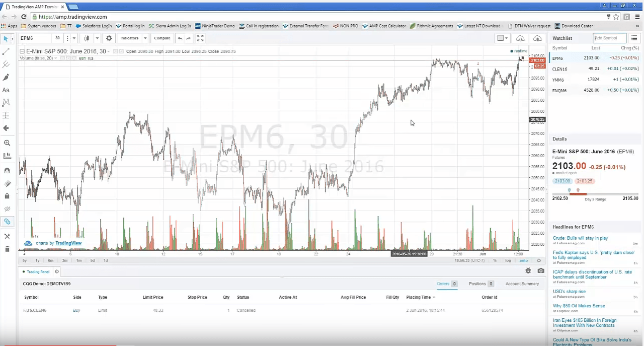
Task: Activate the zoom in magnifier tool
Action: pyautogui.click(x=7, y=143)
